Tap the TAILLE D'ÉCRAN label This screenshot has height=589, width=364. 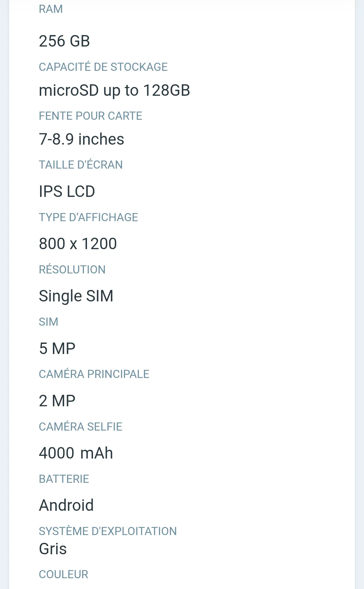pyautogui.click(x=81, y=165)
